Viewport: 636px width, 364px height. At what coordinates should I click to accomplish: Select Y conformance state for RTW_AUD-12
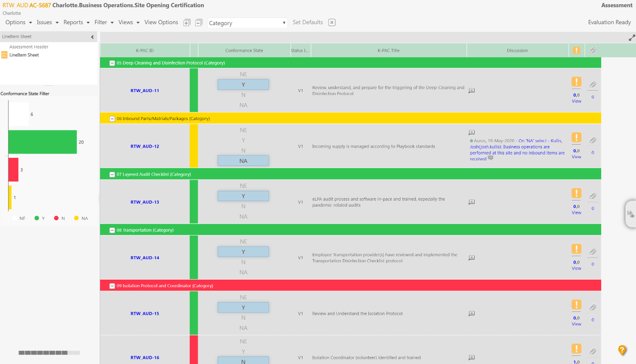[x=243, y=140]
